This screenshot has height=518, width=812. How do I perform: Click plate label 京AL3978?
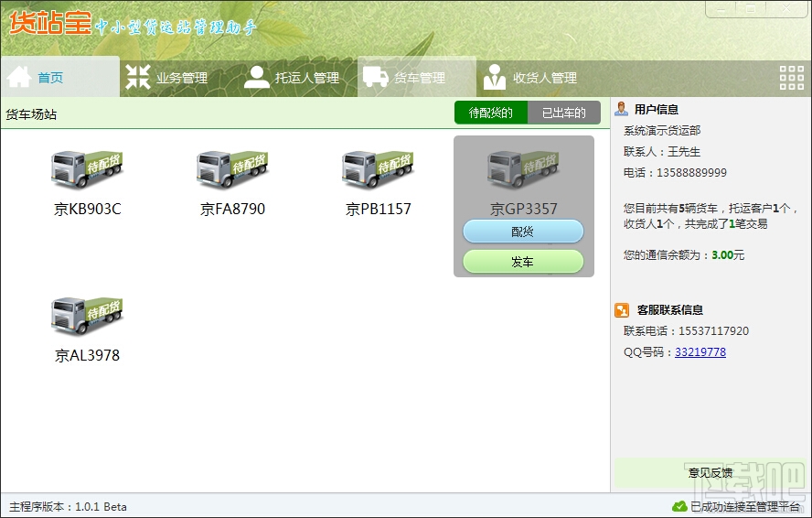(87, 355)
